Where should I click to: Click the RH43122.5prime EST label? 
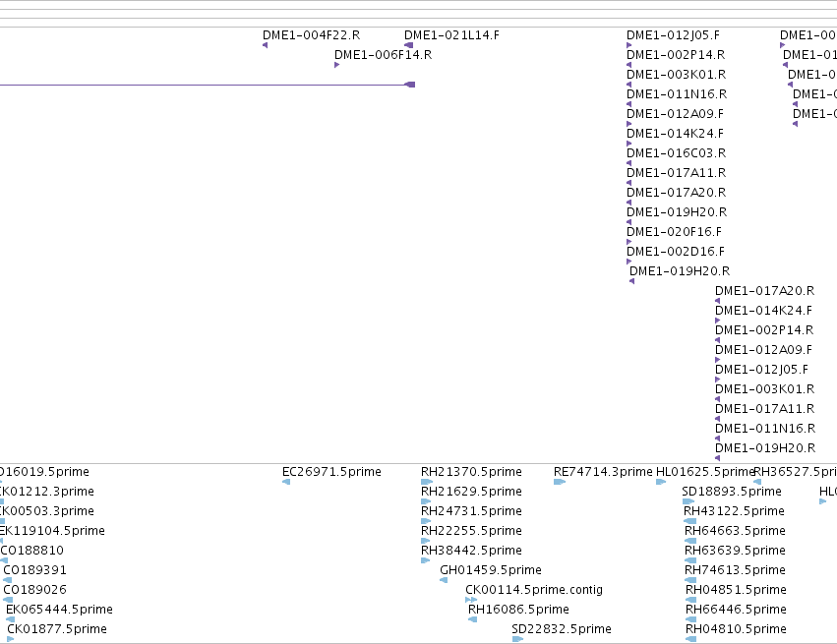point(734,511)
